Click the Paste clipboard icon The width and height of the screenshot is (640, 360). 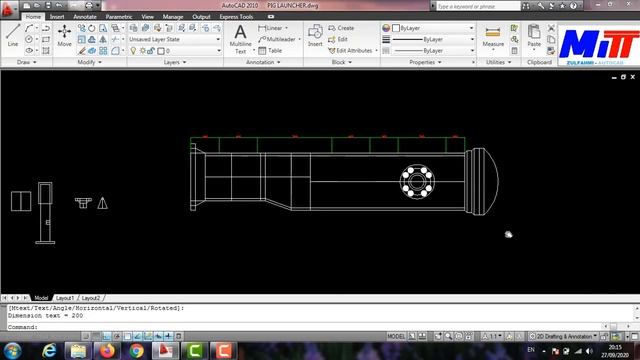click(534, 35)
